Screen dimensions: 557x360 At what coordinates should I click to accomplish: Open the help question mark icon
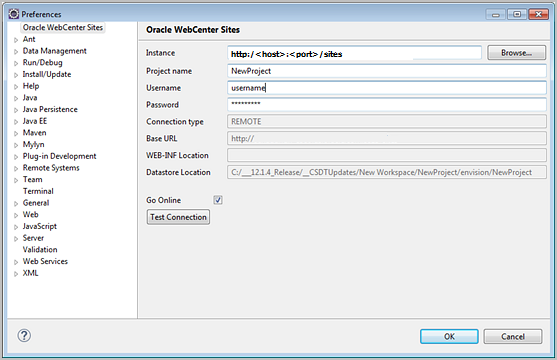(x=24, y=335)
